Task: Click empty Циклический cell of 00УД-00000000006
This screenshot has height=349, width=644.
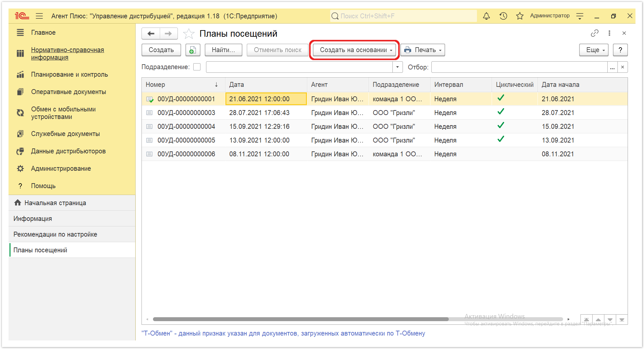Action: tap(514, 154)
